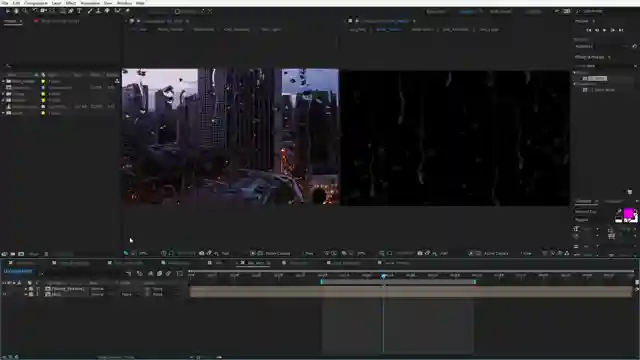Expand layer 1 properties in timeline

pyautogui.click(x=26, y=289)
